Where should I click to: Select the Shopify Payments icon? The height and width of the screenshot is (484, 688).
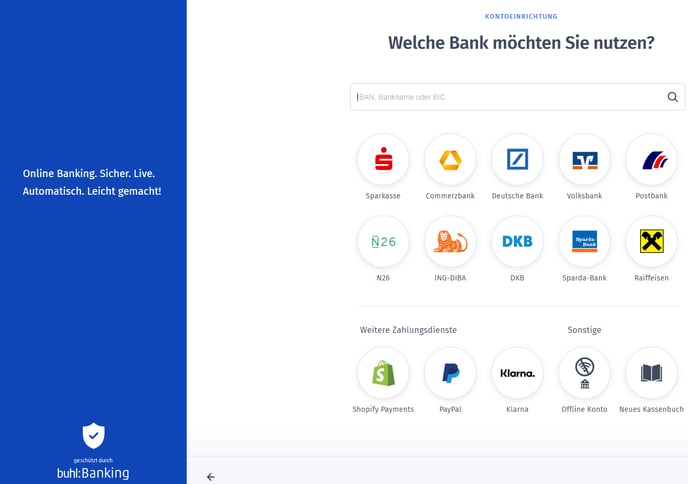[x=383, y=373]
